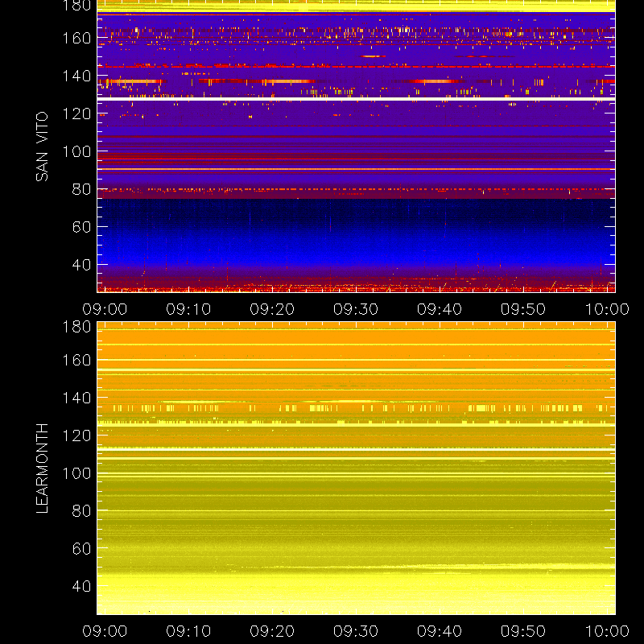Click inside the yellow Learmonth spectrogram image

click(x=356, y=469)
